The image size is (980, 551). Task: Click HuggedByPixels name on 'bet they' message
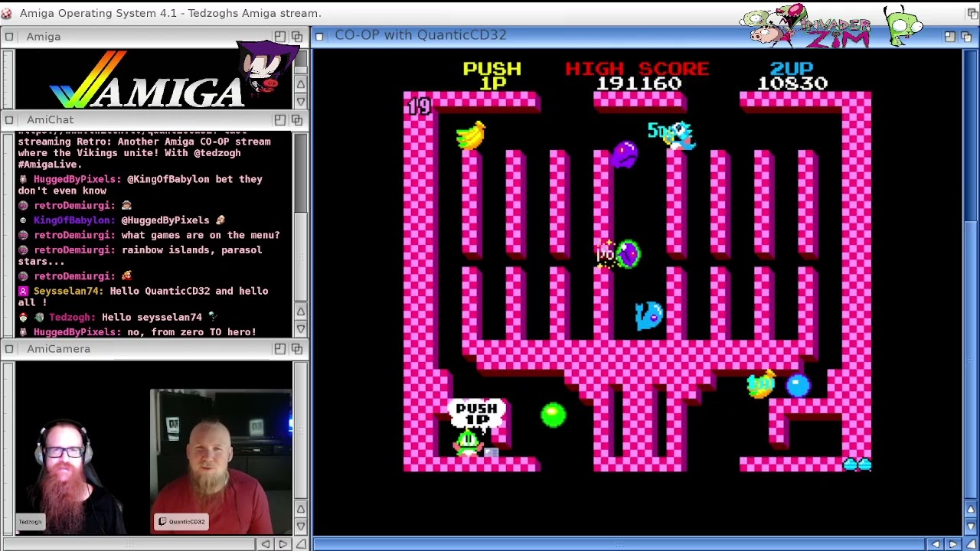coord(75,179)
